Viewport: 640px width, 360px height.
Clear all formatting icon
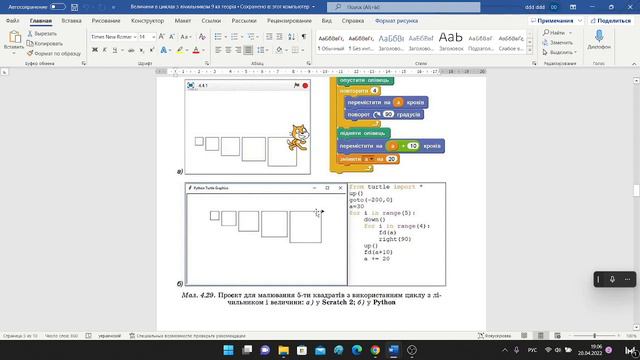point(202,37)
